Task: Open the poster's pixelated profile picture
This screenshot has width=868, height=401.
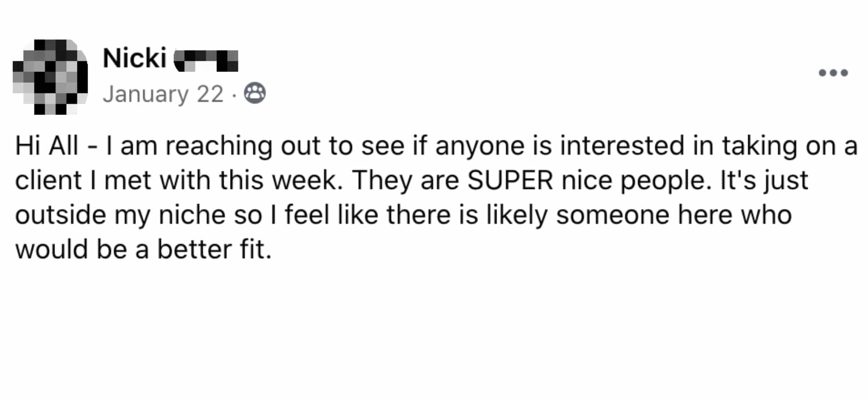Action: pyautogui.click(x=50, y=77)
